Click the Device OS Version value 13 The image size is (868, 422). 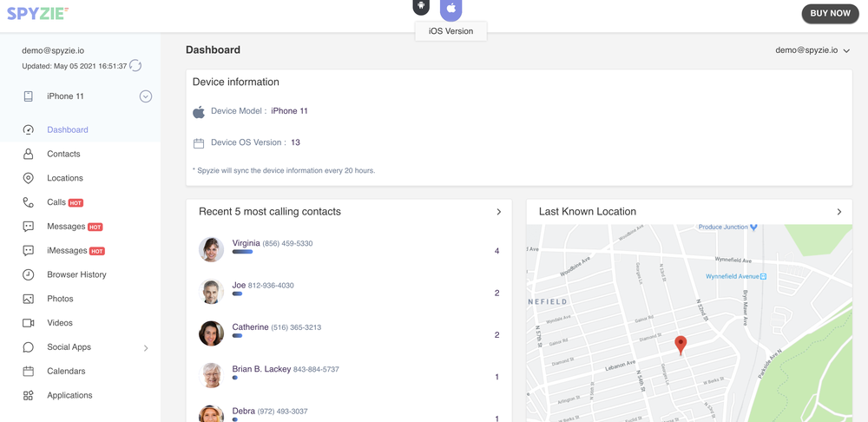click(296, 142)
